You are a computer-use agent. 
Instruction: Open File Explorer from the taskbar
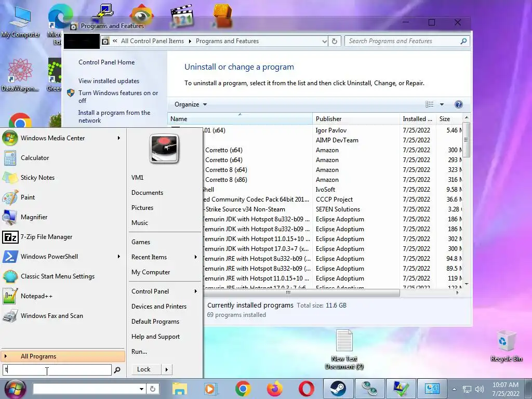[x=179, y=389]
